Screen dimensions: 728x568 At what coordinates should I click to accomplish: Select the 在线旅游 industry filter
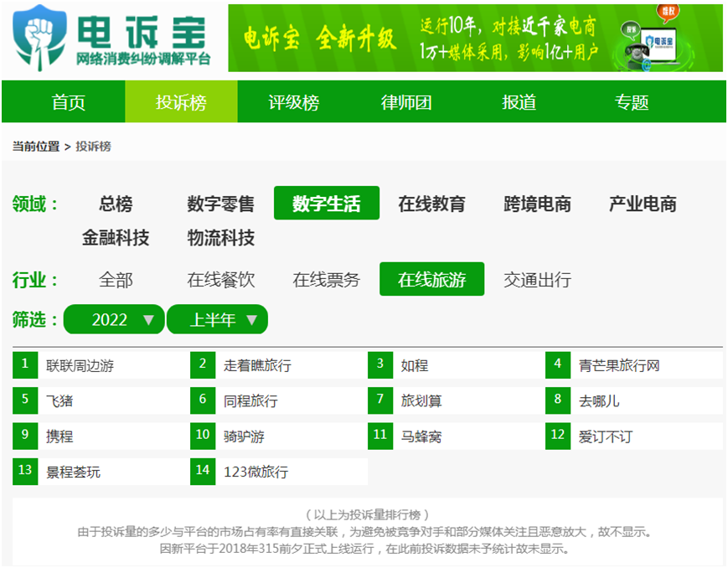pyautogui.click(x=431, y=279)
